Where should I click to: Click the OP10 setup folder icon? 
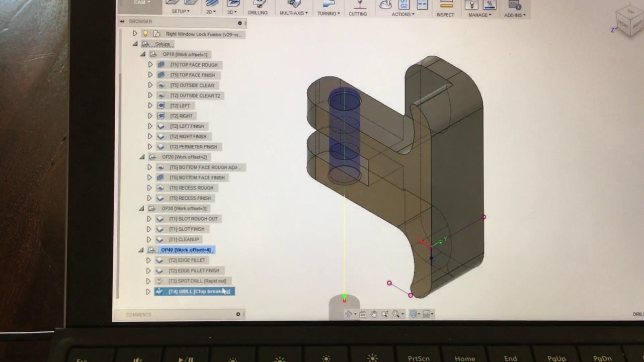point(153,54)
